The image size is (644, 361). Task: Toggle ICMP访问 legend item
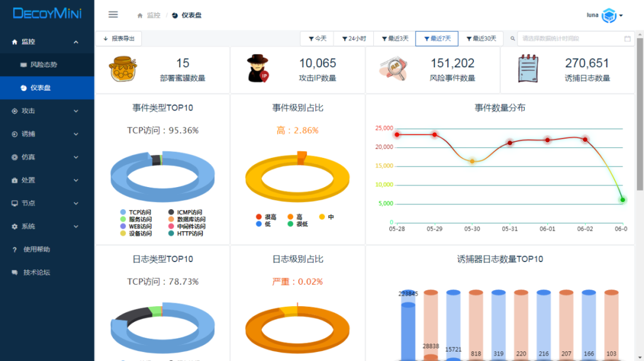pos(185,212)
